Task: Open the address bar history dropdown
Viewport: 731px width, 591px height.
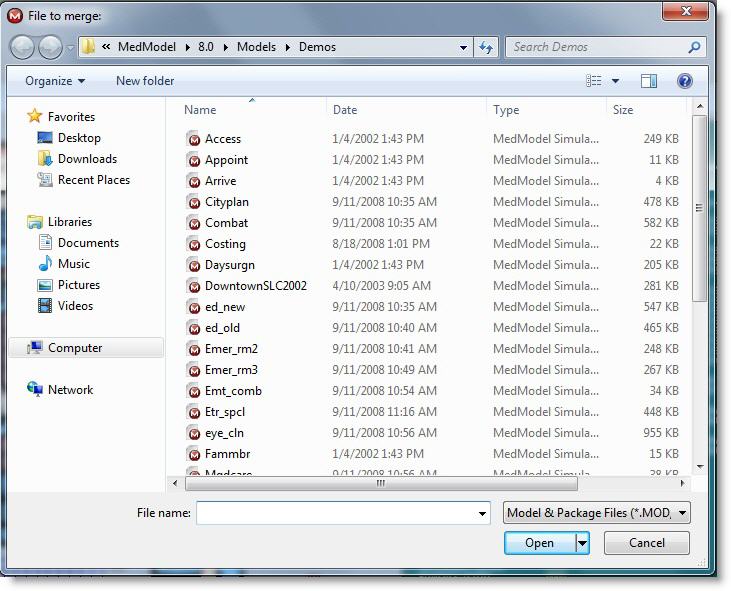Action: pyautogui.click(x=463, y=48)
